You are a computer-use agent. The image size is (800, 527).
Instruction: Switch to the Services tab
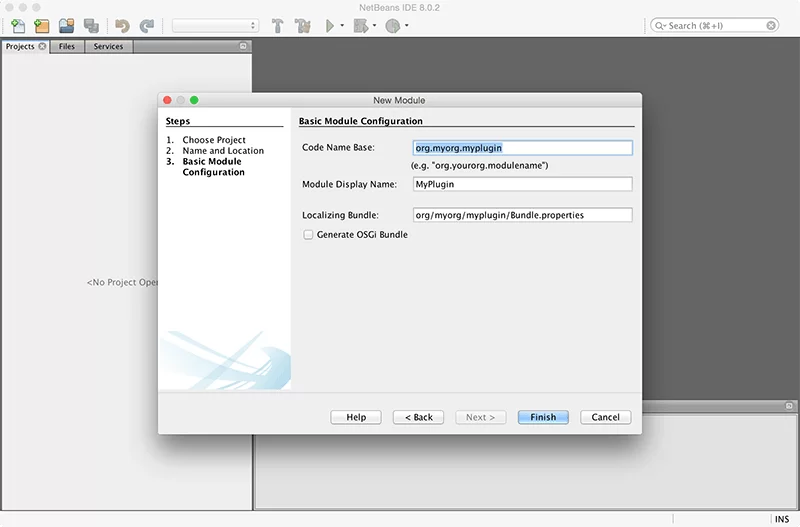coord(108,46)
